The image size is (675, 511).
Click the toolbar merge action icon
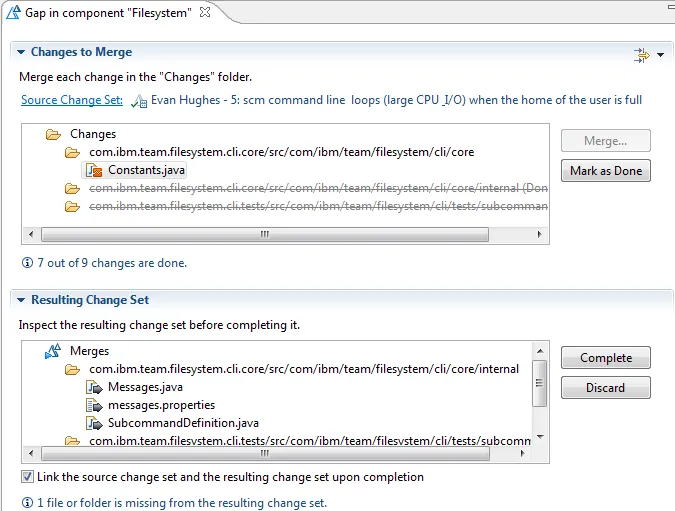[x=641, y=55]
